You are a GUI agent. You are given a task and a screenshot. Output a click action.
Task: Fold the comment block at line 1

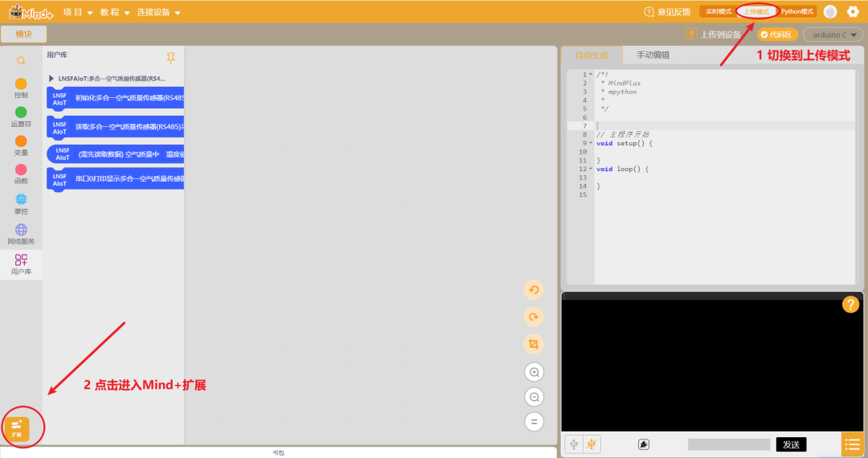point(591,74)
